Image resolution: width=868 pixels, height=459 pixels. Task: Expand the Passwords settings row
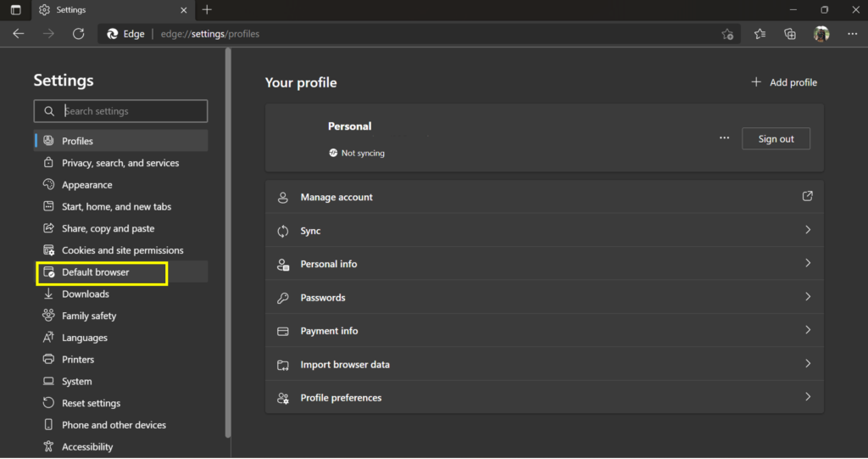[x=543, y=298]
